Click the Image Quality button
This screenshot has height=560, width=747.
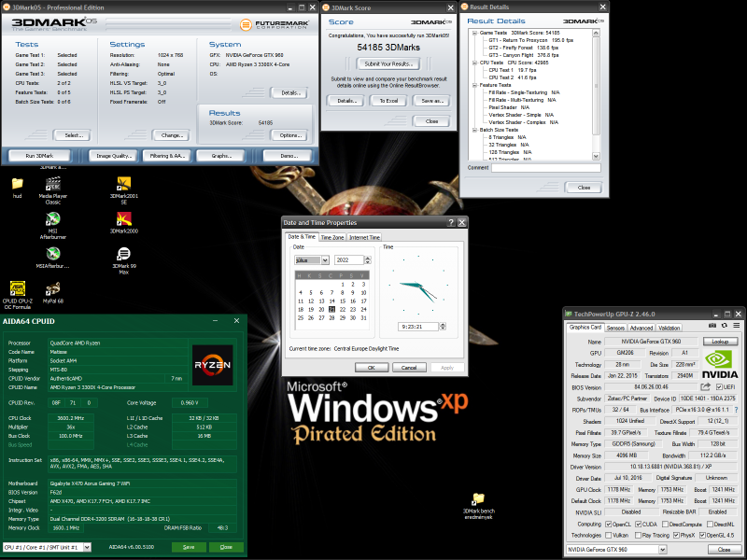(113, 156)
